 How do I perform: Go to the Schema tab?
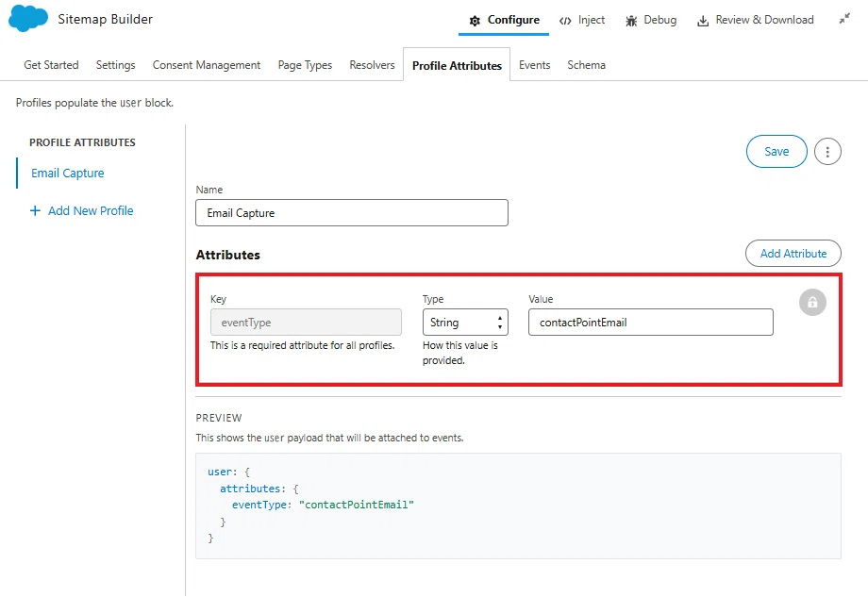(586, 65)
